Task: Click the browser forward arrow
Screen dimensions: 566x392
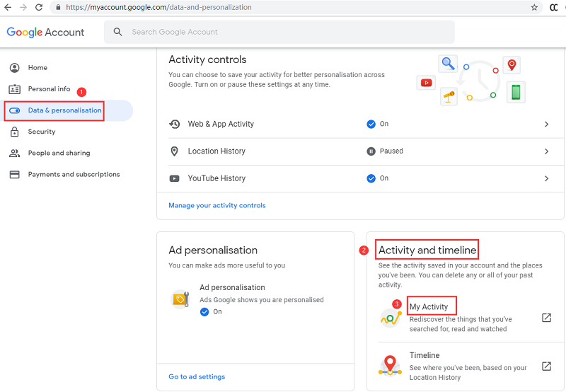Action: (23, 7)
